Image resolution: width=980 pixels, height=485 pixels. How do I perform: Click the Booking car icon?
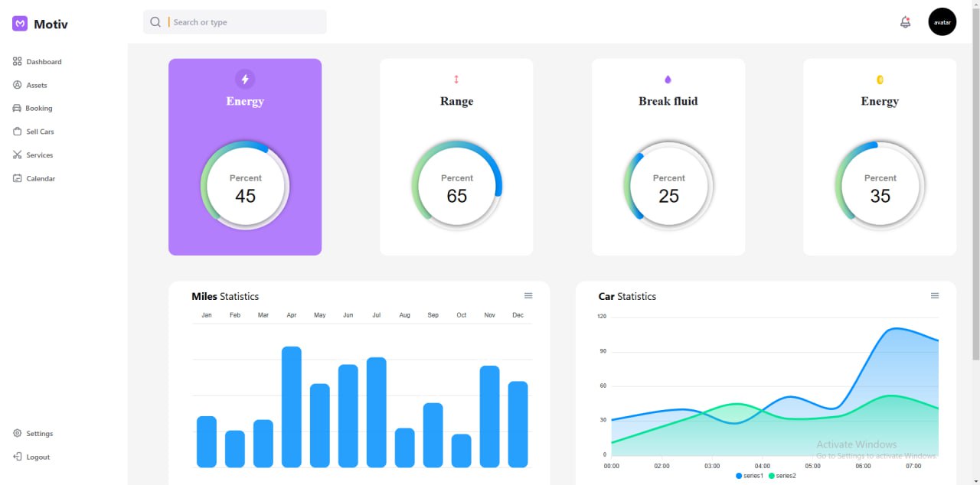(18, 108)
